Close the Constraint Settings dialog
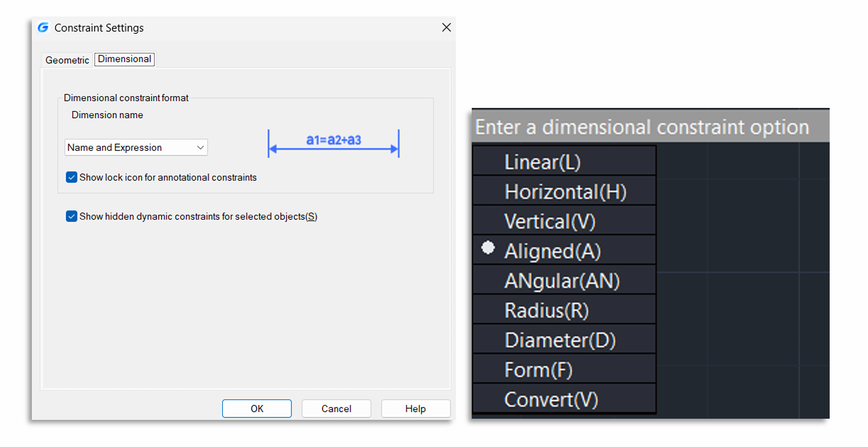The image size is (868, 447). [446, 28]
